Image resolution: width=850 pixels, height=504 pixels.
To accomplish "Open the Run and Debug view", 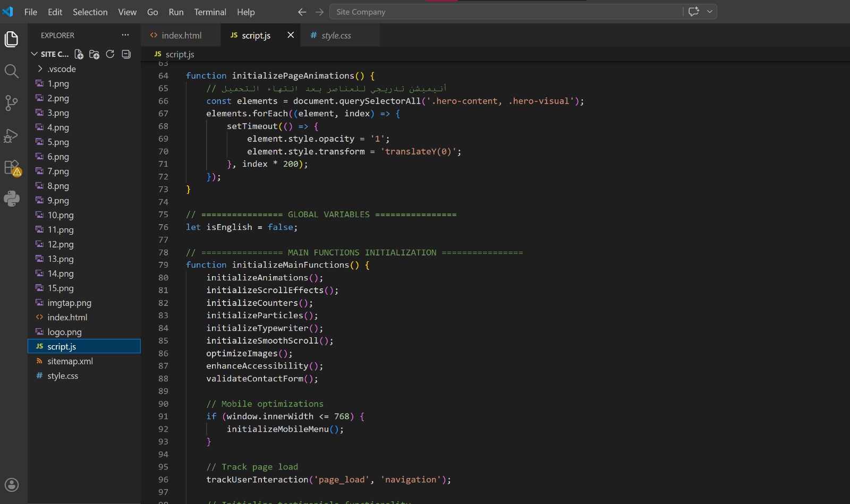I will point(12,136).
